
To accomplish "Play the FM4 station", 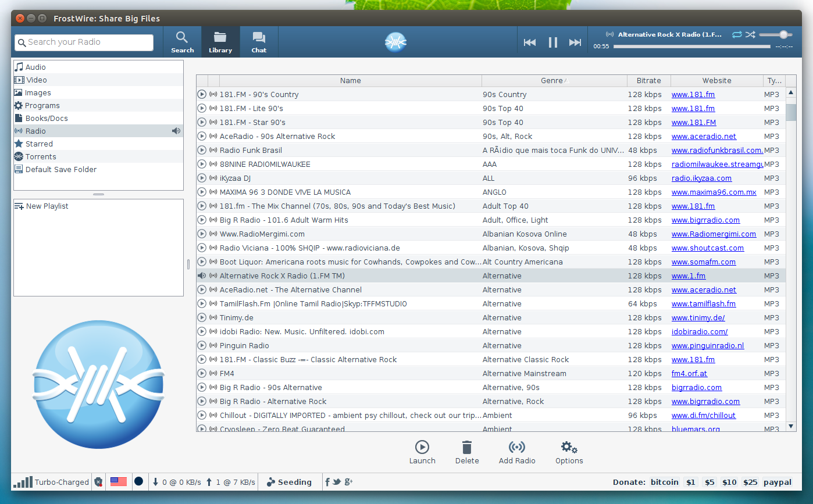I will (202, 374).
